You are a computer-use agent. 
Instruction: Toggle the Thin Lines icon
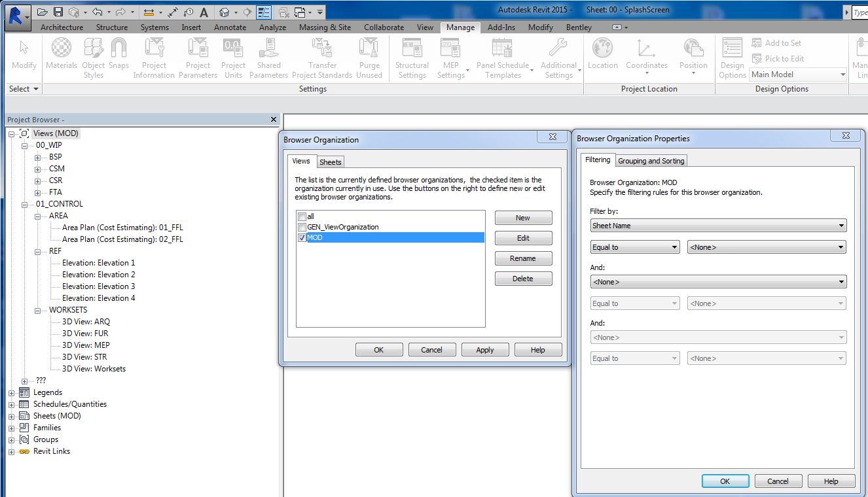click(264, 12)
